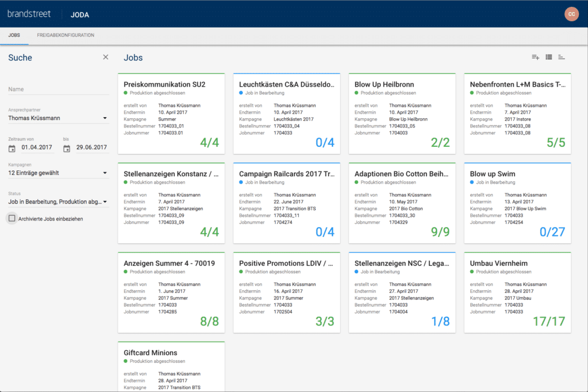
Task: Open the Blow up Swim job card
Action: 517,203
